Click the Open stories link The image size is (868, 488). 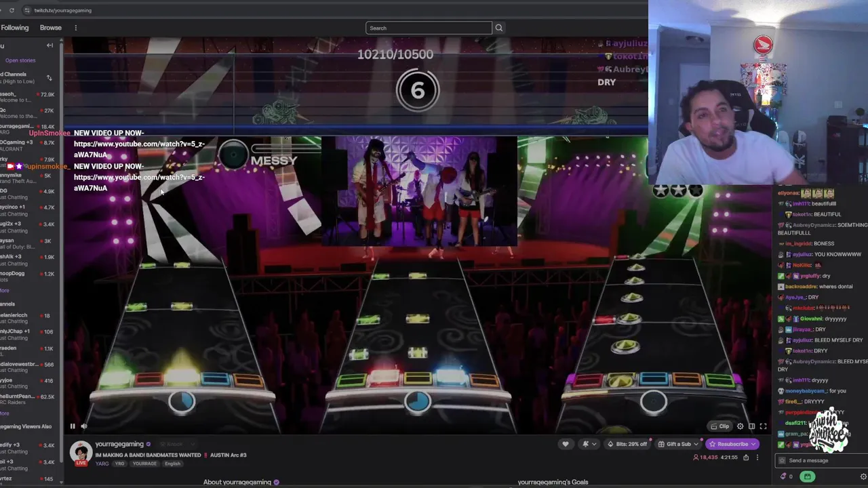click(20, 60)
